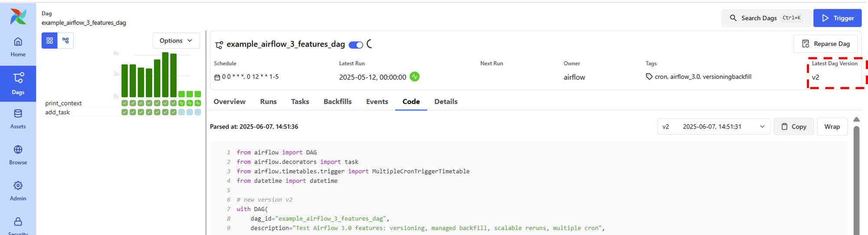This screenshot has width=868, height=235.
Task: Pause the example_airflow_3_features_dag toggle
Action: click(x=356, y=45)
